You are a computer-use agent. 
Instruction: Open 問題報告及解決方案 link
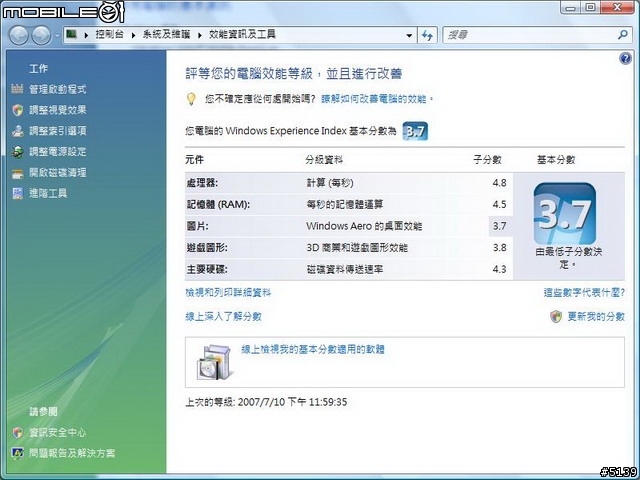(x=72, y=453)
